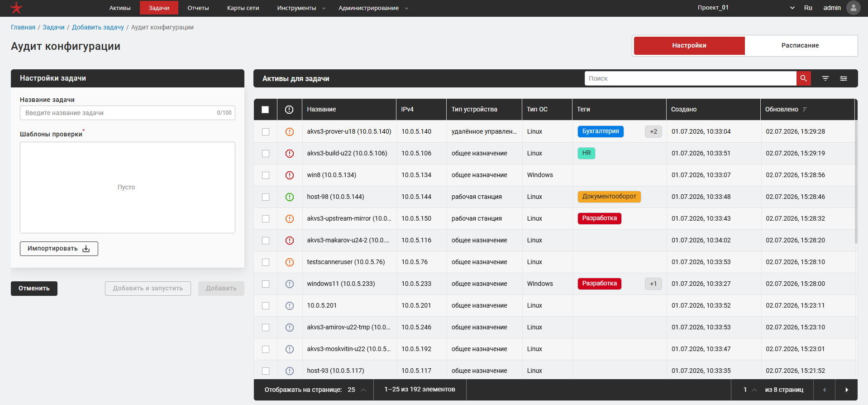Screen dimensions: 868x405
Task: Expand the Инструменты menu dropdown
Action: tap(301, 8)
